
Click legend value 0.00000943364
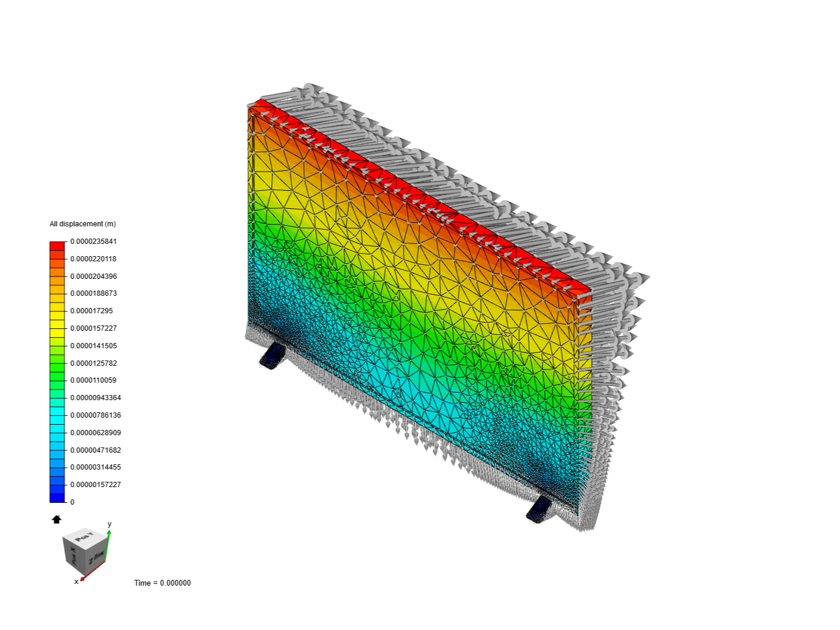click(96, 398)
